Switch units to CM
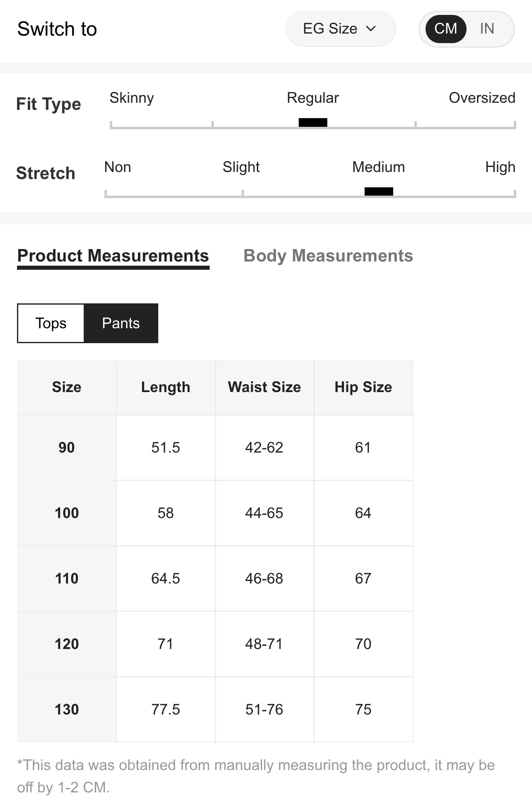 (x=446, y=29)
